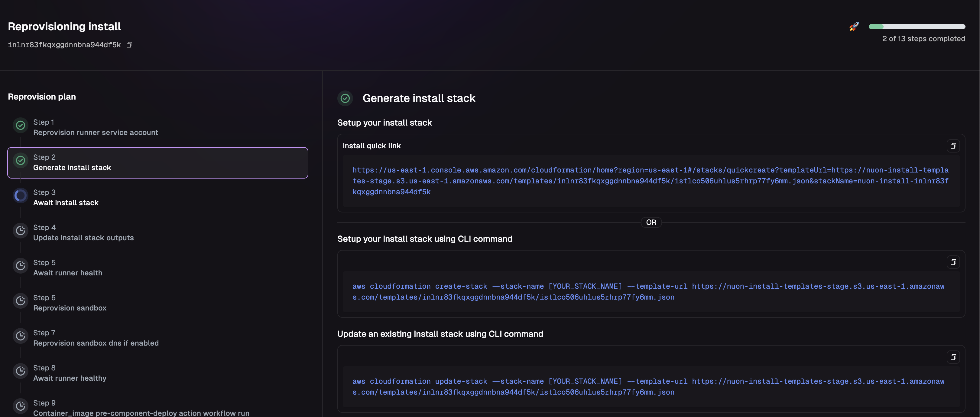Click Setup your install stack using CLI heading
Viewport: 980px width, 417px height.
(425, 239)
